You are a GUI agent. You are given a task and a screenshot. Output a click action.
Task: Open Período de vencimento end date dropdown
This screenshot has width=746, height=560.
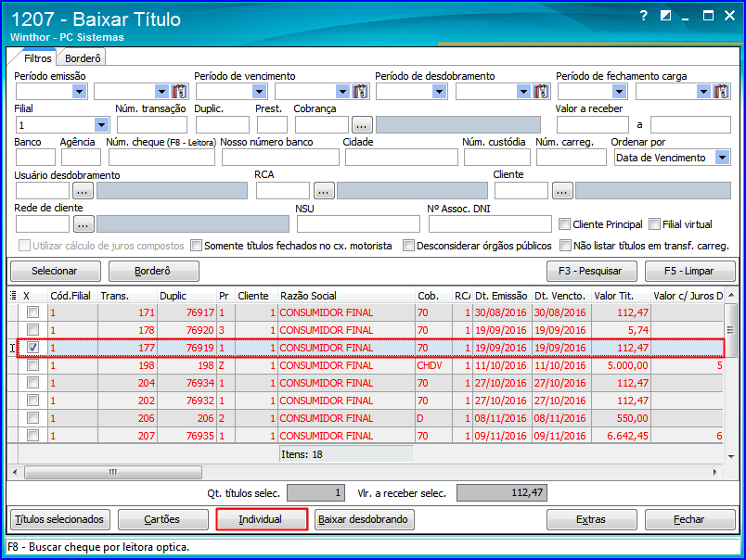click(x=342, y=91)
